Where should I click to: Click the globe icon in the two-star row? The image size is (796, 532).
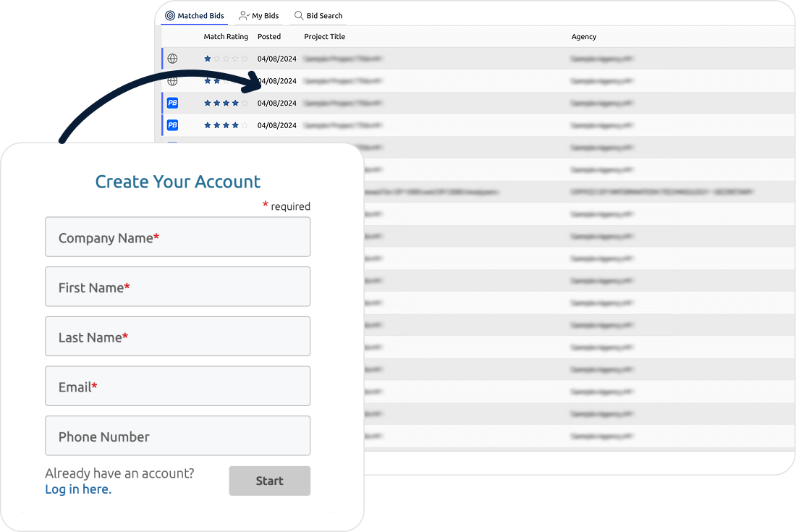click(173, 81)
